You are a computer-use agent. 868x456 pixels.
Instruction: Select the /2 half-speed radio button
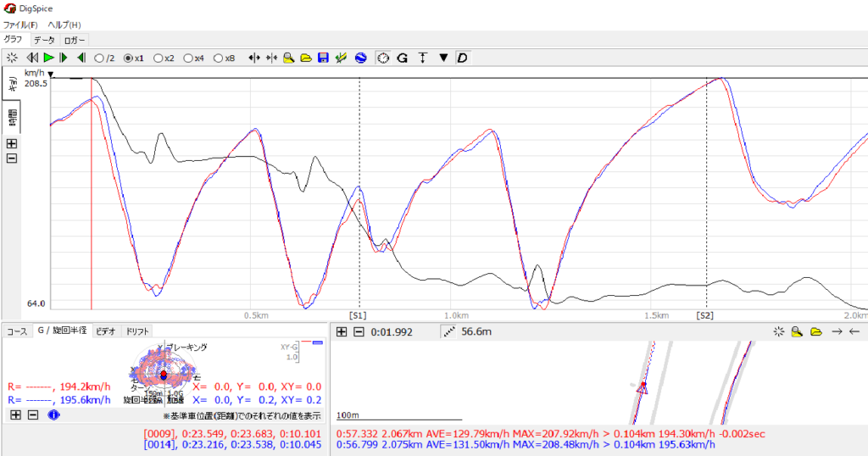[99, 58]
